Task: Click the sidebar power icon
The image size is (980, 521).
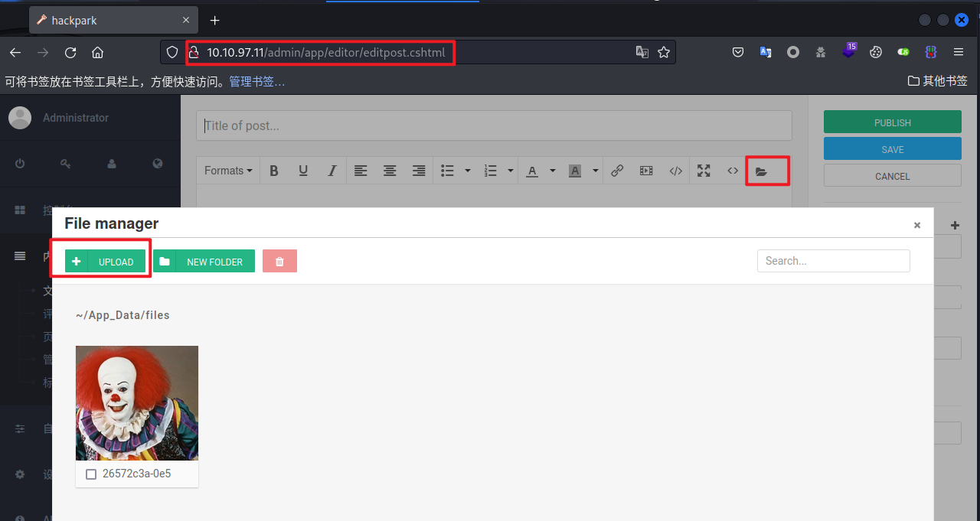Action: pos(20,164)
